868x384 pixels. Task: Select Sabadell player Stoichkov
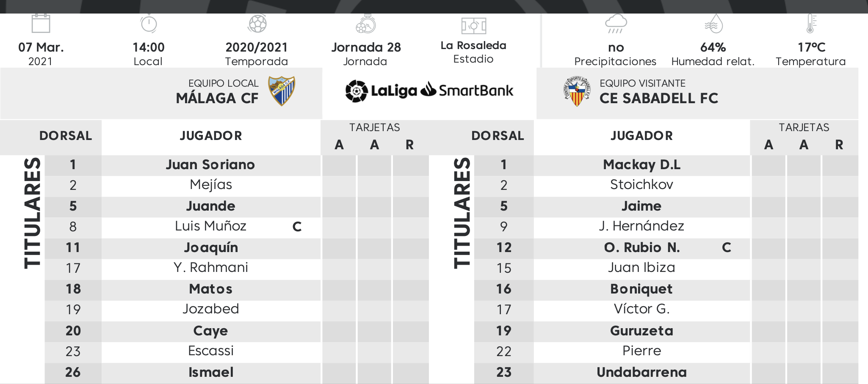pos(641,185)
